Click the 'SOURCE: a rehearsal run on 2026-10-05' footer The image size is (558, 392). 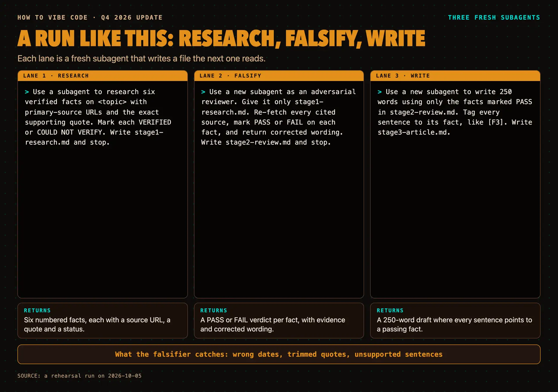tap(79, 376)
